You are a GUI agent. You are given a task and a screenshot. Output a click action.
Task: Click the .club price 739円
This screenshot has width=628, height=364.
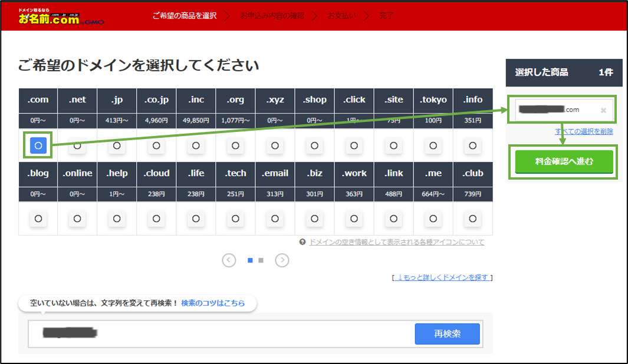[472, 194]
